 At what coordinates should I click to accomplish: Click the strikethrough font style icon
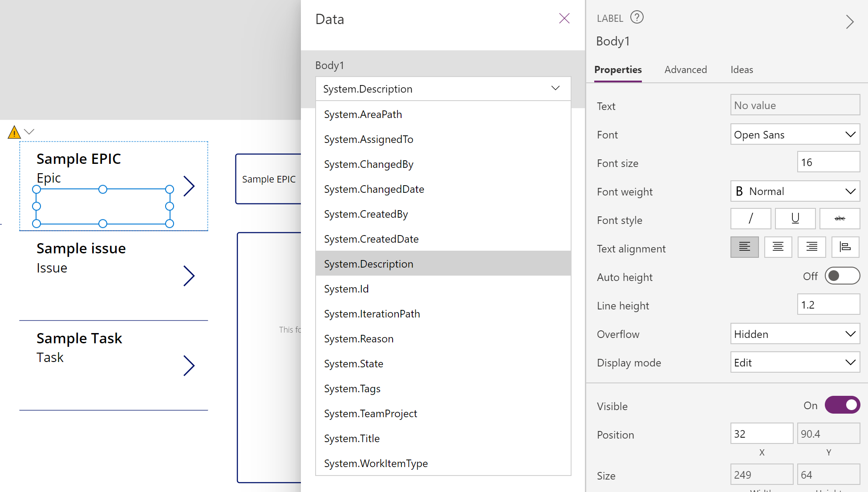tap(839, 220)
